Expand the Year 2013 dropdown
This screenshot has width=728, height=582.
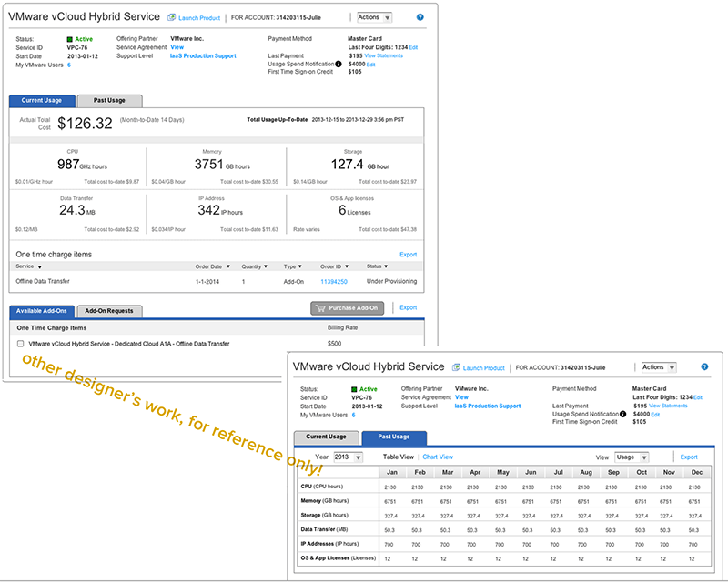point(348,457)
